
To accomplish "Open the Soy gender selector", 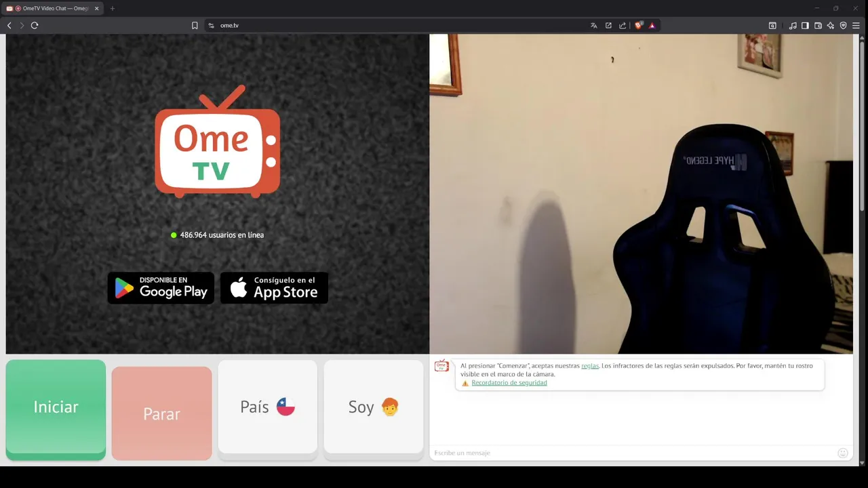I will click(x=374, y=409).
